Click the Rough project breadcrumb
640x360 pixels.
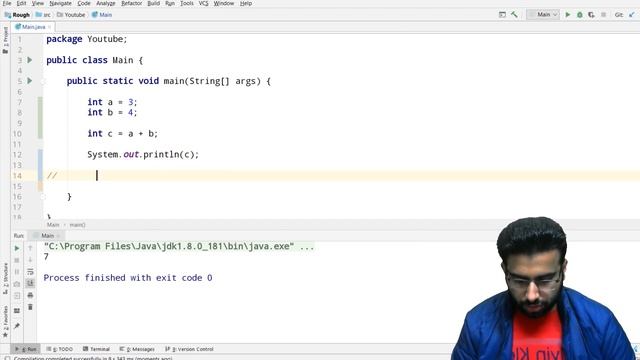coord(17,15)
